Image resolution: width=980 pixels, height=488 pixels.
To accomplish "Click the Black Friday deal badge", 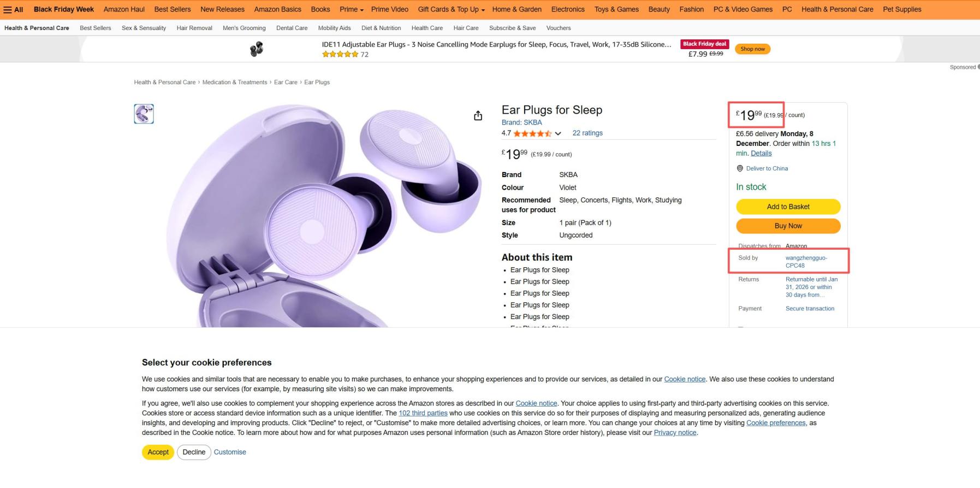I will tap(704, 44).
